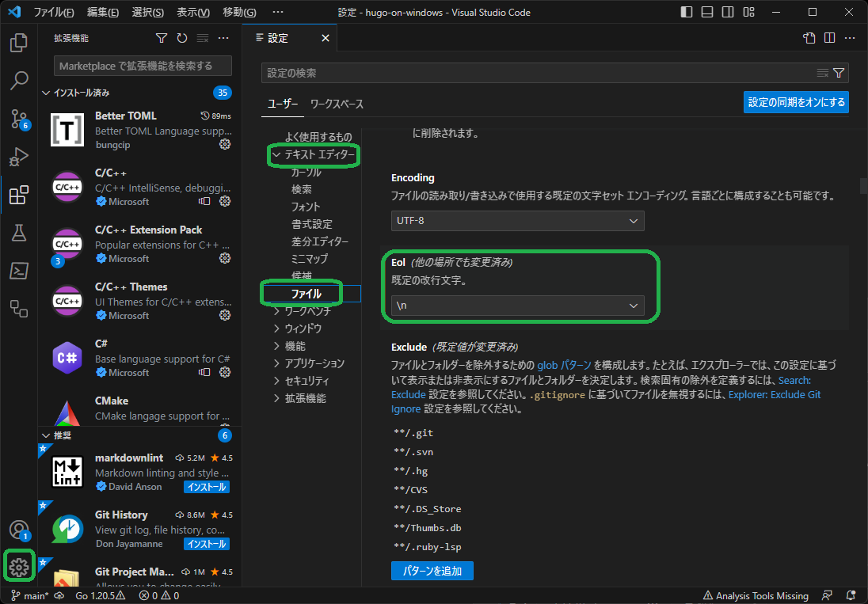The width and height of the screenshot is (868, 604).
Task: Click 設定の同期をオンにする button
Action: coord(796,102)
